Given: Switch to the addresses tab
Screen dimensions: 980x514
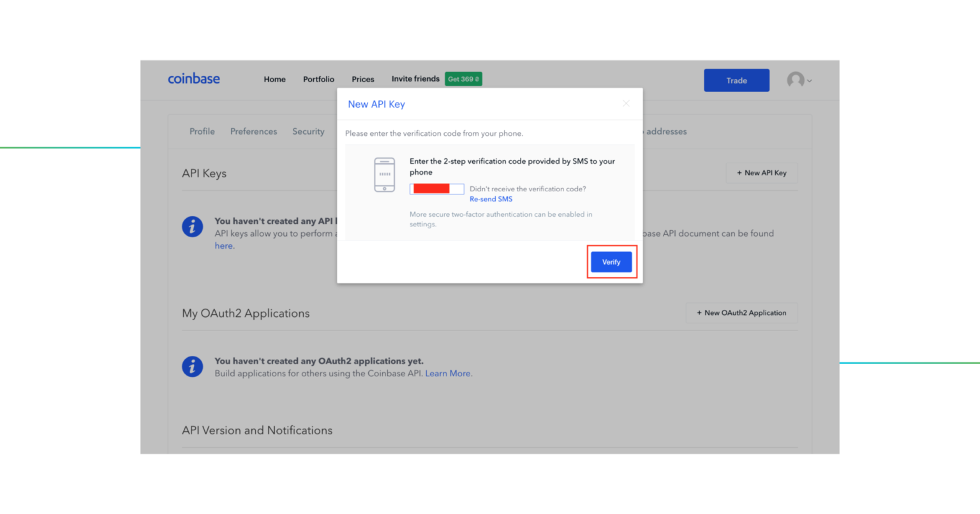Looking at the screenshot, I should (x=666, y=131).
